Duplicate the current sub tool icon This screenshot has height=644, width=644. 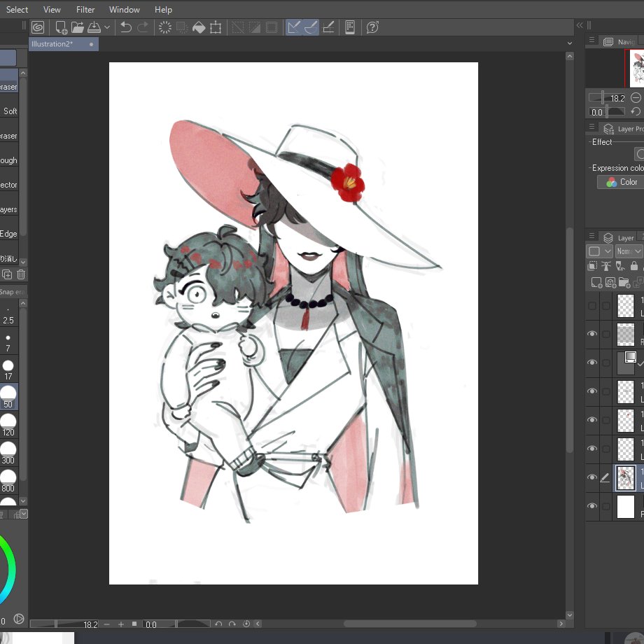7,274
